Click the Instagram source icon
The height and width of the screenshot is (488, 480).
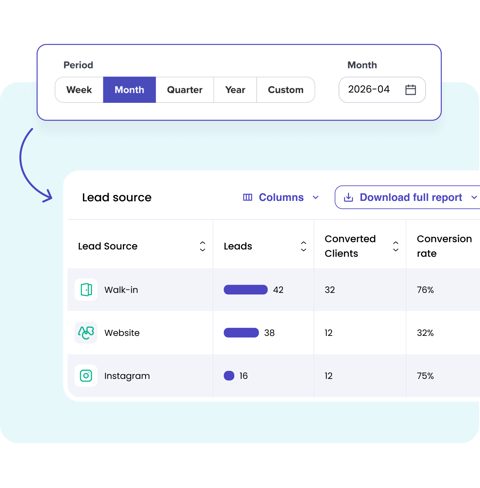pos(86,376)
